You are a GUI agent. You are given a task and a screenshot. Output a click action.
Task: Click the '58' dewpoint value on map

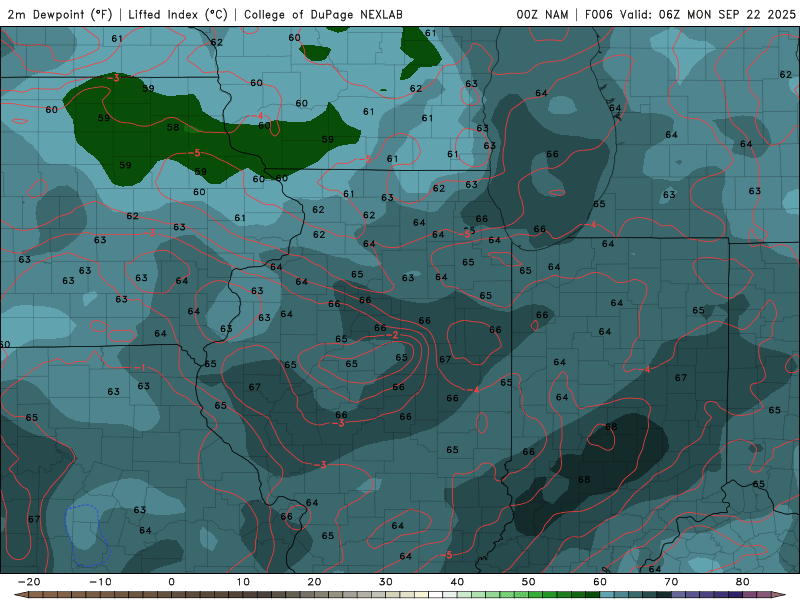click(173, 127)
